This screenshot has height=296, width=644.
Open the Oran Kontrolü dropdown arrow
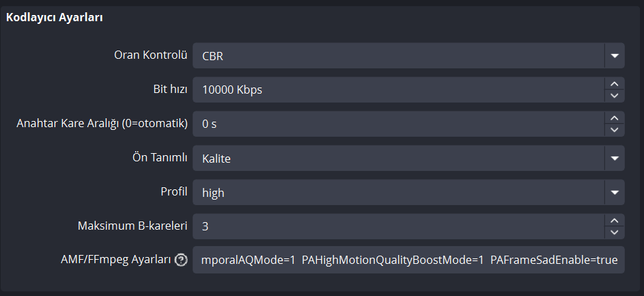pos(614,55)
